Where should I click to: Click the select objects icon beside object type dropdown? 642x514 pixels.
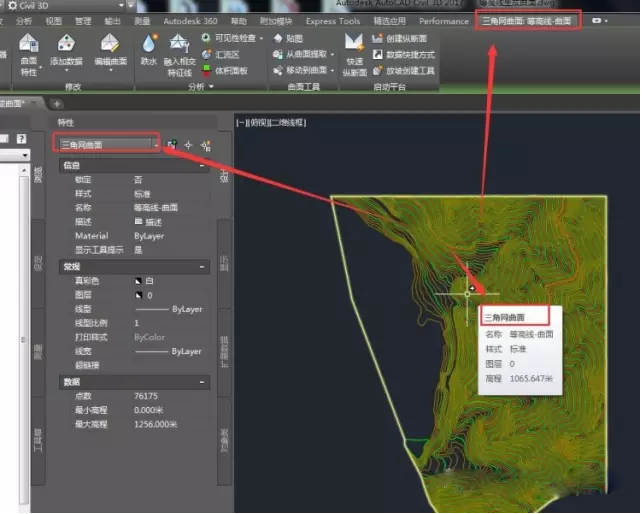pos(188,145)
